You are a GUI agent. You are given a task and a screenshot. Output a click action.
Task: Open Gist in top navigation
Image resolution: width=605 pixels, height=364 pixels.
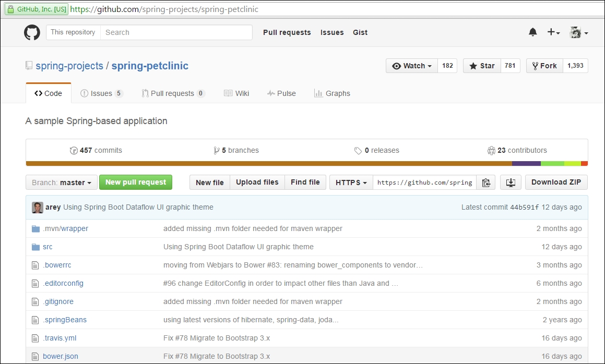click(x=360, y=32)
